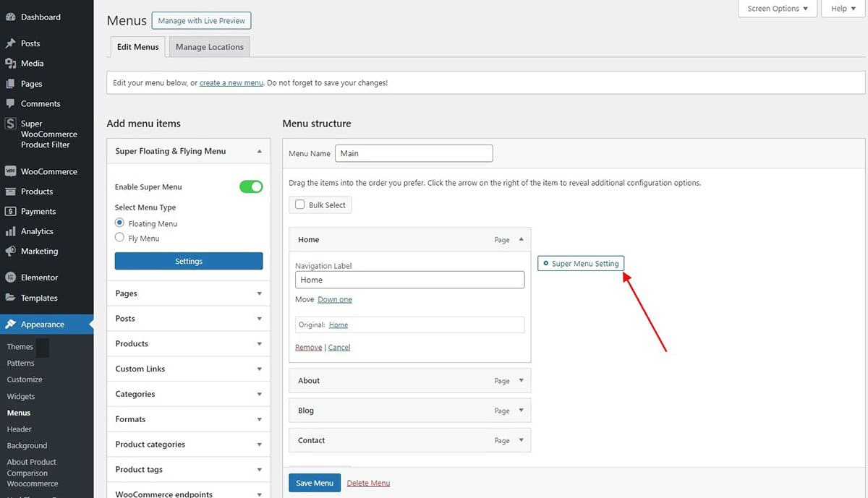868x498 pixels.
Task: Click the create a new menu link
Action: (x=231, y=83)
